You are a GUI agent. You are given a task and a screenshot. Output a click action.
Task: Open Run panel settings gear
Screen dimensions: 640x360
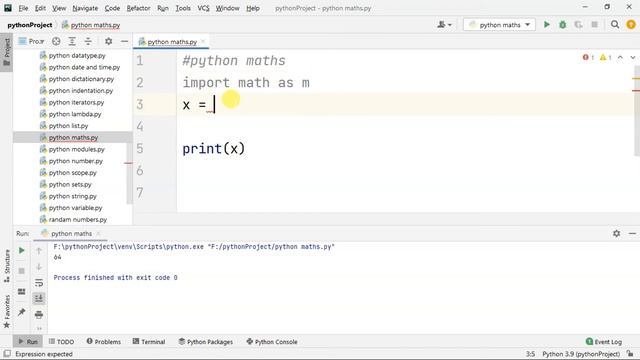(x=616, y=233)
